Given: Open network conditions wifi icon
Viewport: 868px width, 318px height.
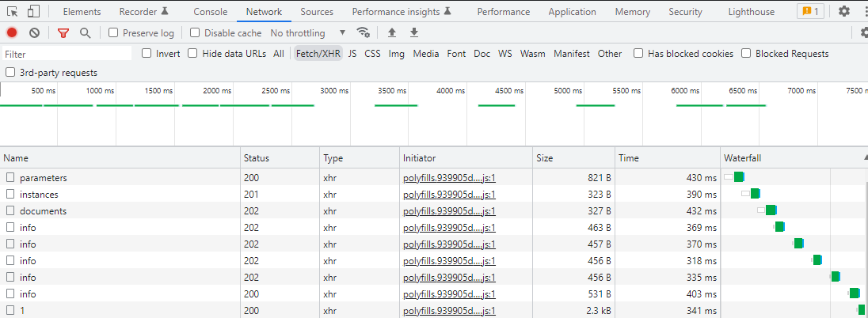Looking at the screenshot, I should pyautogui.click(x=364, y=32).
